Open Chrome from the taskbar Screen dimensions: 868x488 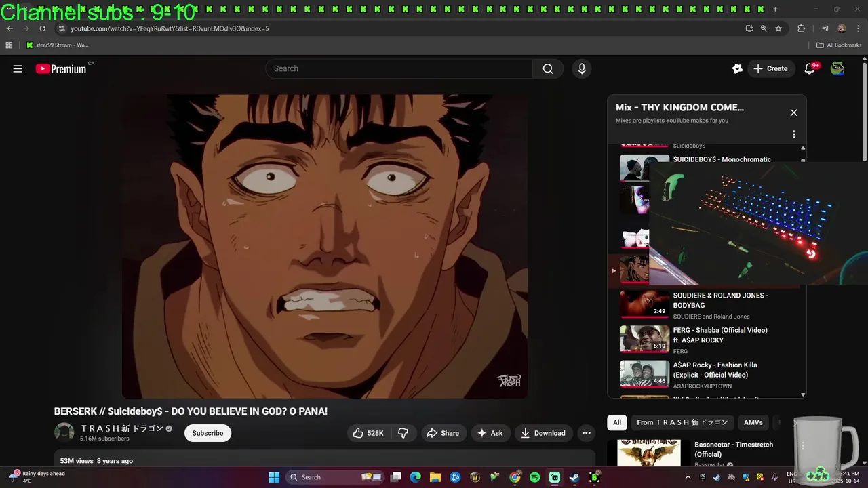(x=515, y=477)
